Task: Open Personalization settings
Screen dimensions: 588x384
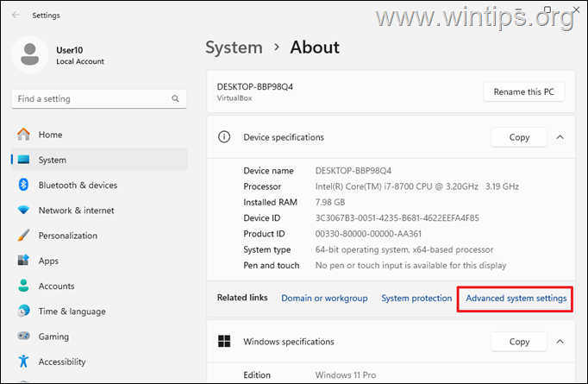Action: click(99, 236)
